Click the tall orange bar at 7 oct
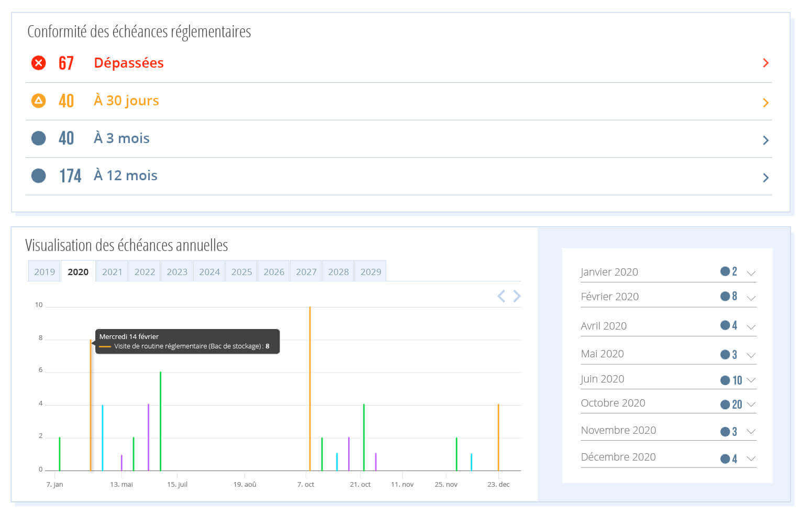The width and height of the screenshot is (812, 514). coord(310,388)
